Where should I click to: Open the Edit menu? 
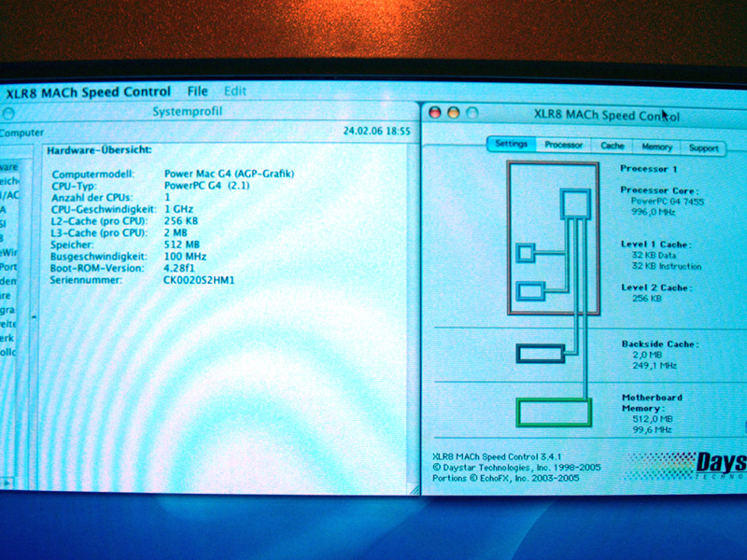[235, 91]
